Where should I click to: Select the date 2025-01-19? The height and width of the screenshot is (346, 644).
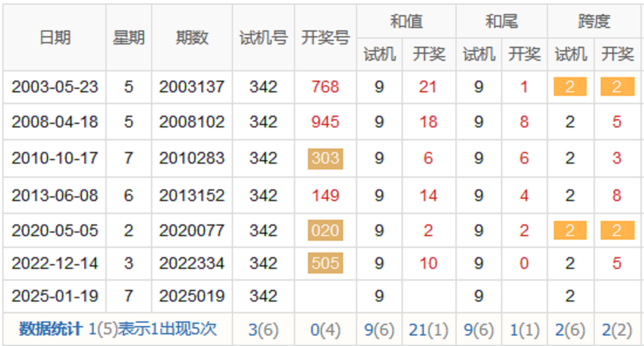point(55,296)
